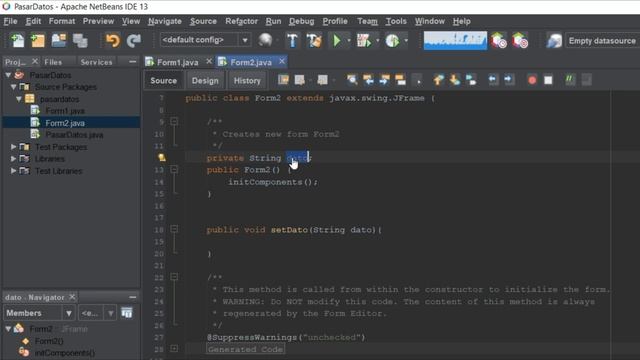Open the Debug Project dropdown arrow

(377, 40)
